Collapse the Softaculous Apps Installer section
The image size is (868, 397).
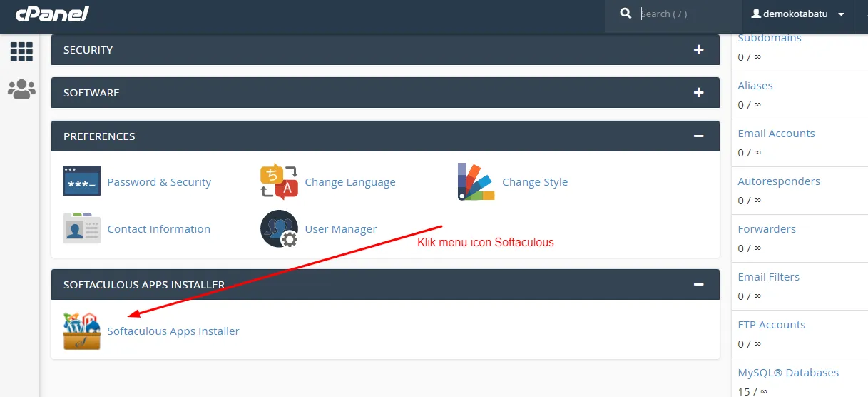(698, 284)
